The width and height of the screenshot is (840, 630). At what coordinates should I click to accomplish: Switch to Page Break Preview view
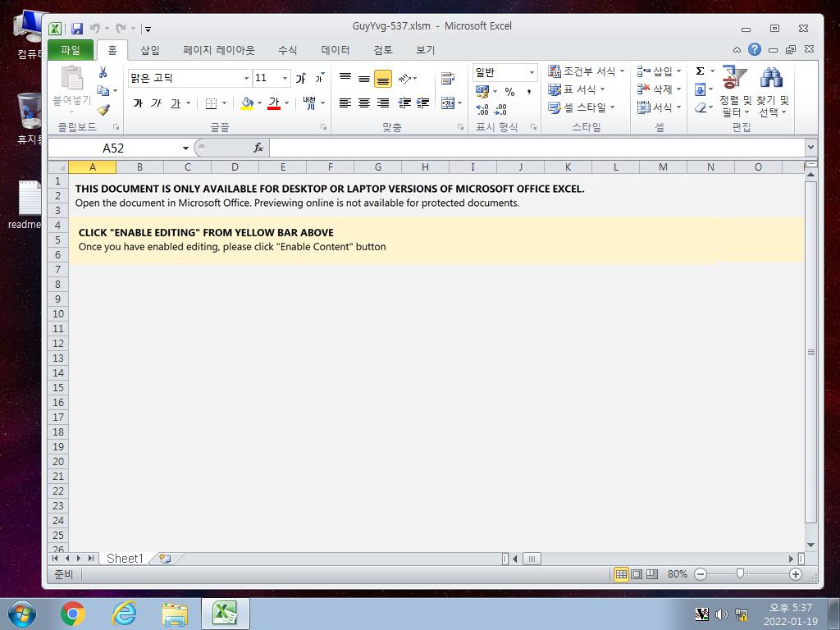(x=652, y=574)
